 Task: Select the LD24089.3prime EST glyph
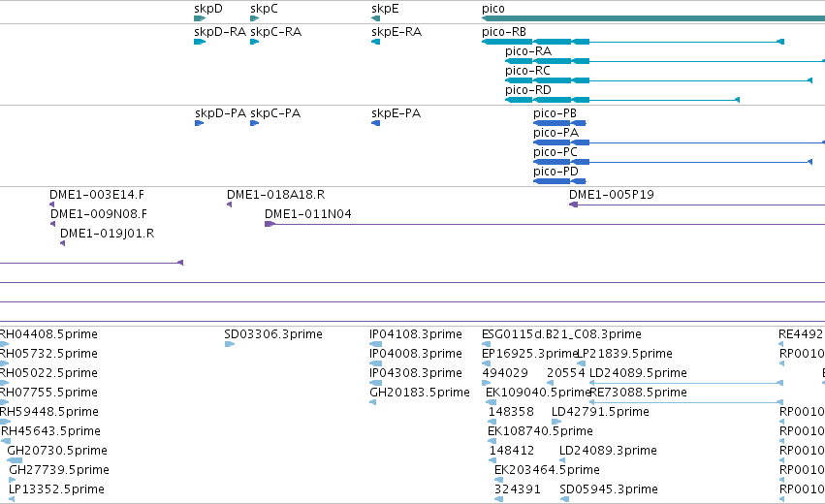[x=562, y=460]
